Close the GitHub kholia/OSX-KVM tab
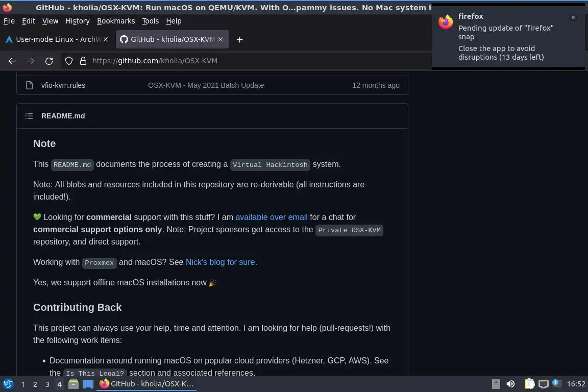The height and width of the screenshot is (392, 588). [x=220, y=39]
